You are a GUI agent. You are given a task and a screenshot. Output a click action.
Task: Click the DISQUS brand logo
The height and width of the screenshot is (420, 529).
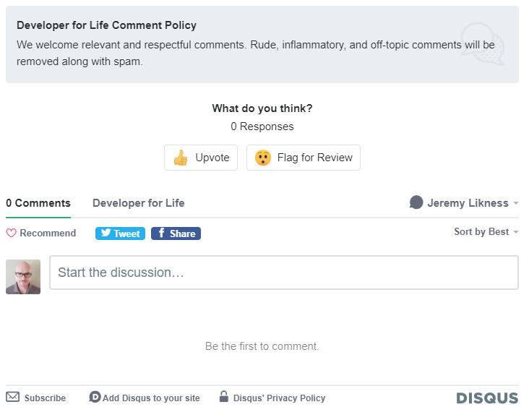(487, 398)
